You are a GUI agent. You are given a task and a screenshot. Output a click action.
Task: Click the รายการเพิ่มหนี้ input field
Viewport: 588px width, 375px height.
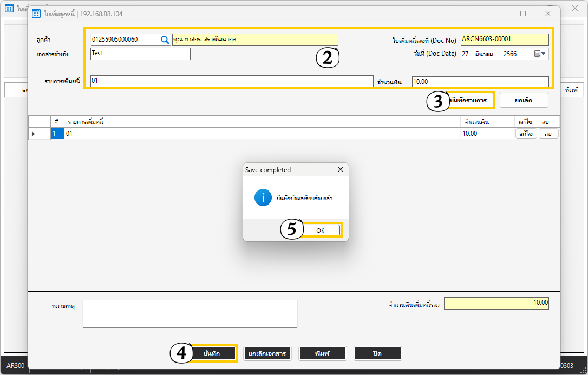tap(232, 81)
